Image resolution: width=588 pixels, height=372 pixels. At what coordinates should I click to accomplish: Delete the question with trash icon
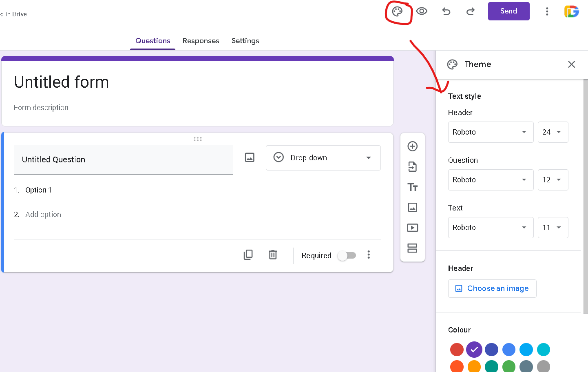click(273, 255)
